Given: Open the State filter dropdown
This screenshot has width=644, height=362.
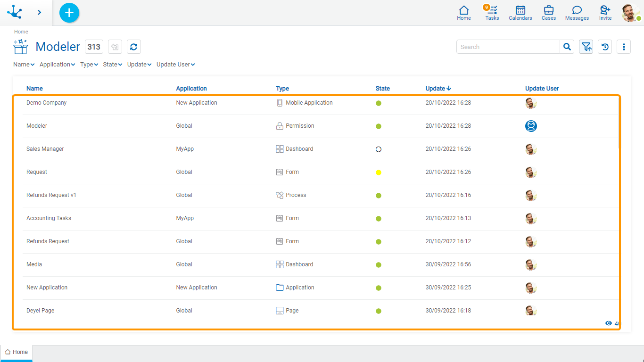Looking at the screenshot, I should 113,65.
